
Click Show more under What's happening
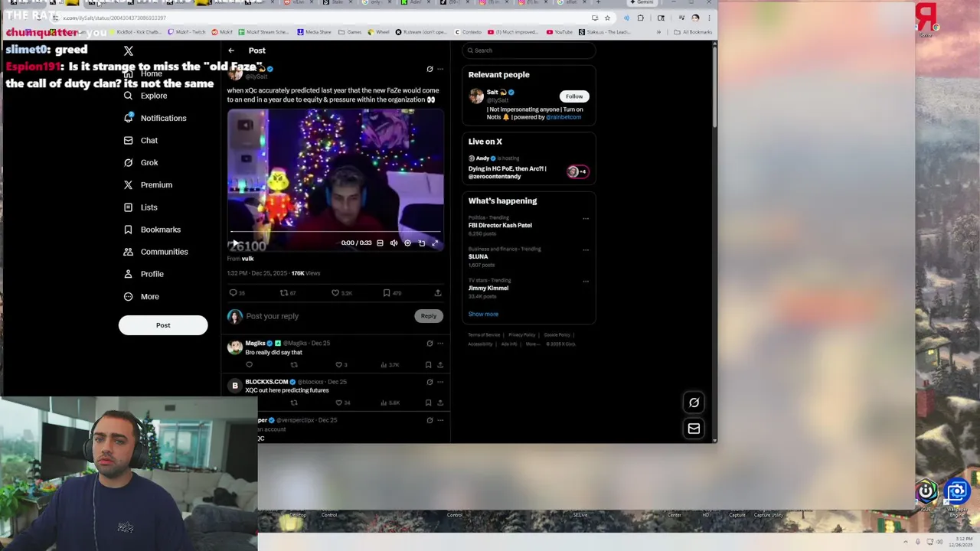tap(483, 314)
